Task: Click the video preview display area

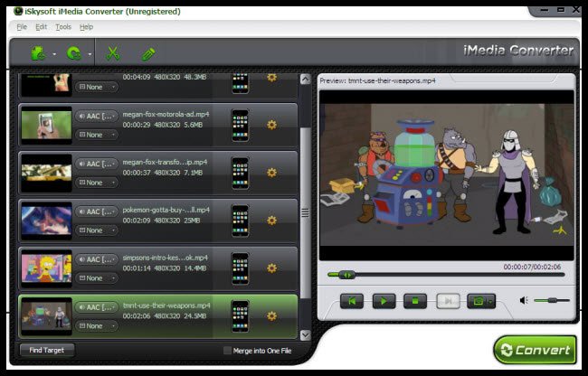Action: [x=447, y=175]
